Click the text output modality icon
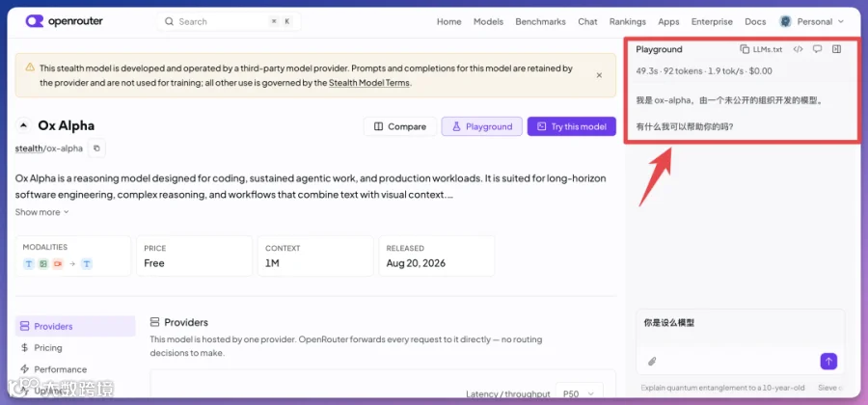 [x=87, y=264]
